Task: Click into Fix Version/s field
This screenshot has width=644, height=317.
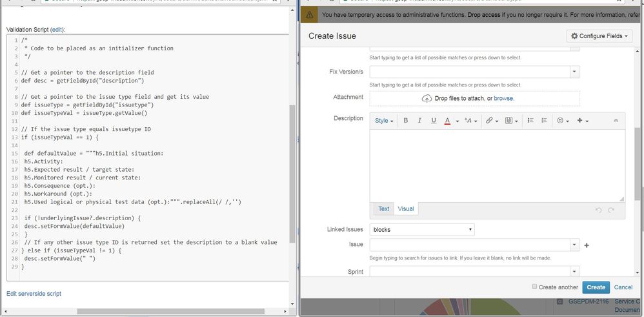Action: click(469, 72)
